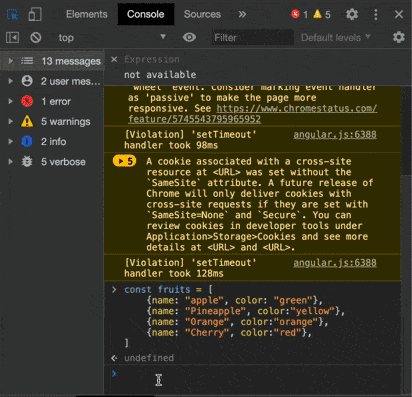Viewport: 412px width, 397px height.
Task: Open the Elements tab
Action: coord(87,14)
